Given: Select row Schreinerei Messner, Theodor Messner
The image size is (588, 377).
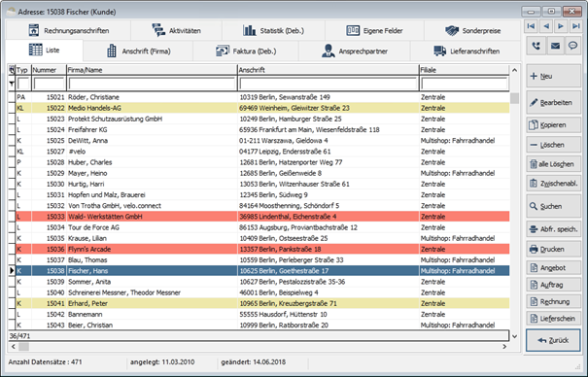Looking at the screenshot, I should click(262, 292).
